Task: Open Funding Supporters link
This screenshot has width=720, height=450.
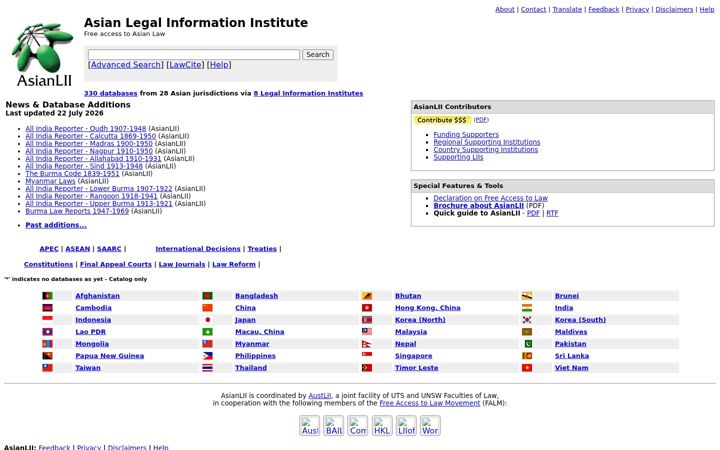Action: [466, 135]
